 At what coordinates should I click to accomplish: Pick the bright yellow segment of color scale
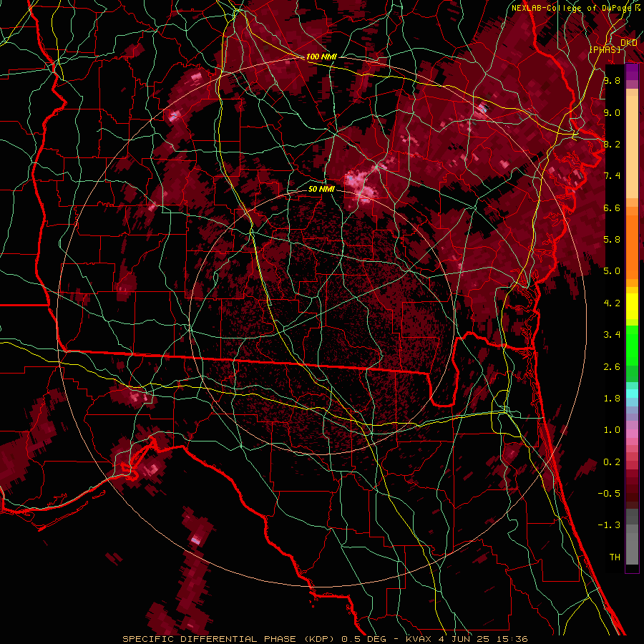tap(632, 306)
